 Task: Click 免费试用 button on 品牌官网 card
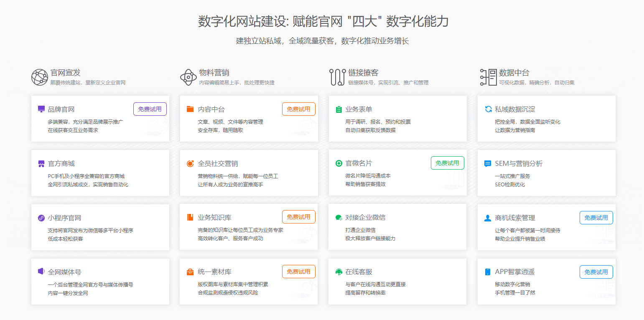tap(150, 109)
